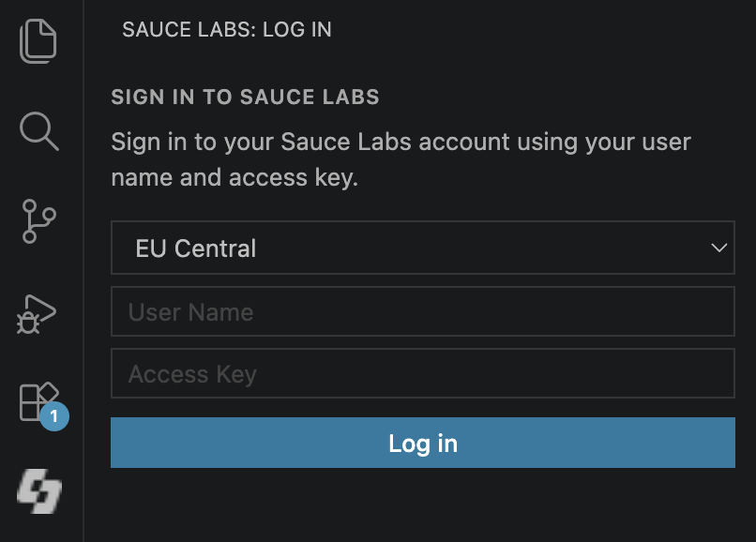The height and width of the screenshot is (542, 756).
Task: Open the EU Central region dropdown
Action: (423, 248)
